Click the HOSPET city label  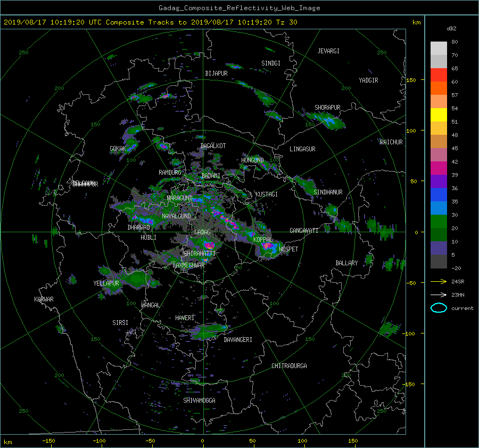click(288, 249)
